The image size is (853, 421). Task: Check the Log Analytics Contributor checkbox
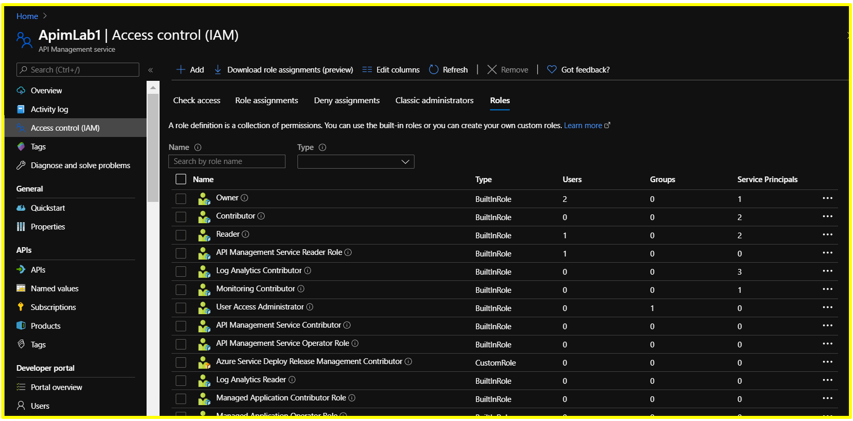tap(181, 271)
